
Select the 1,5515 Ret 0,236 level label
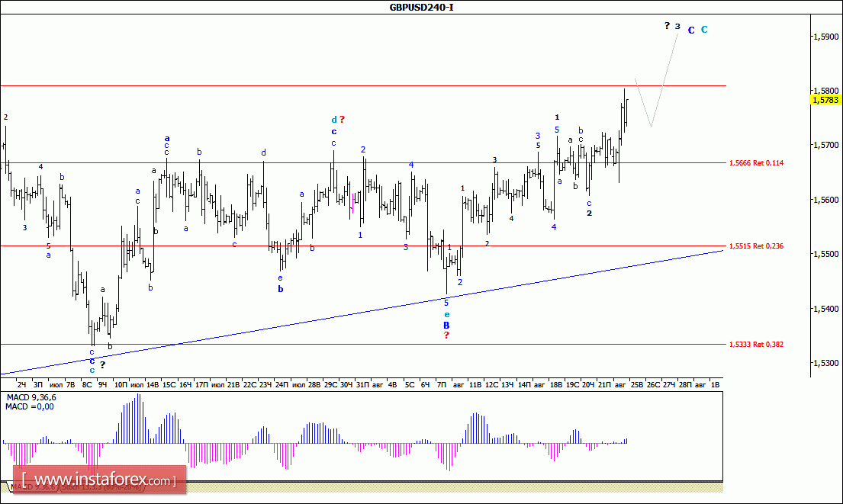(x=756, y=246)
